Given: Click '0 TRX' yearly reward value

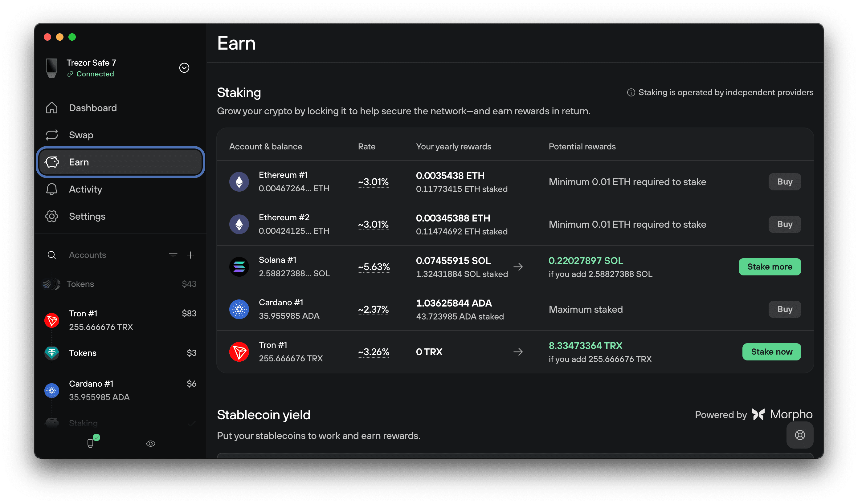Looking at the screenshot, I should pyautogui.click(x=429, y=352).
